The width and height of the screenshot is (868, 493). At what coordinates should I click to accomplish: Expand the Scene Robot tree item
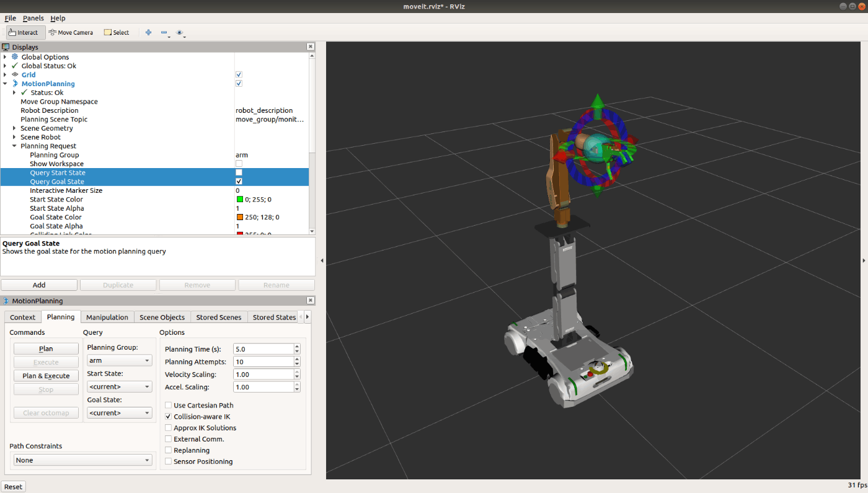(x=14, y=137)
